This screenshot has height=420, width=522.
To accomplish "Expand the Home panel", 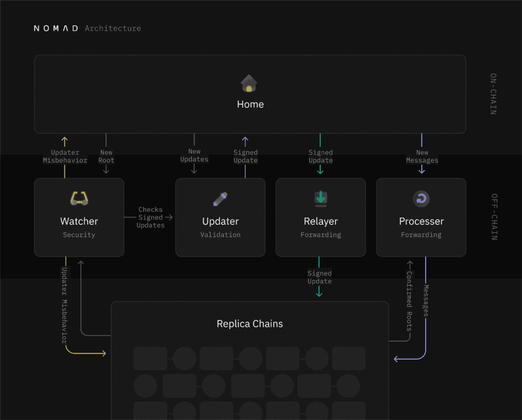I will click(250, 94).
